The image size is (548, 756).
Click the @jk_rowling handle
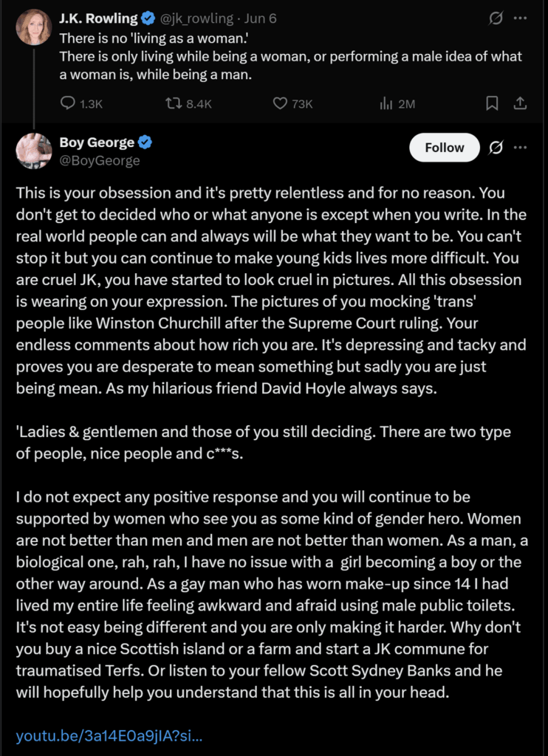click(196, 18)
